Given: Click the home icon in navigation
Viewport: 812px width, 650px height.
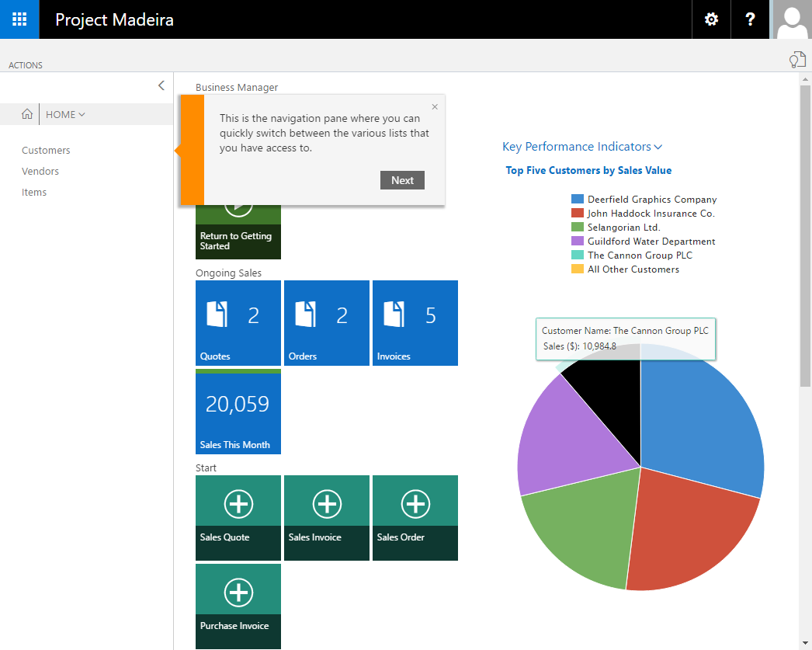Looking at the screenshot, I should (27, 114).
